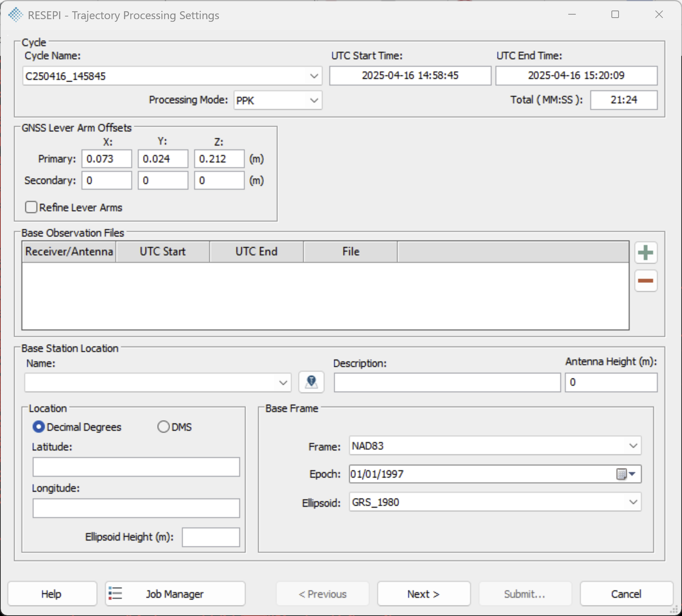Minimize the RESEPI settings window
This screenshot has height=616, width=682.
(x=572, y=15)
